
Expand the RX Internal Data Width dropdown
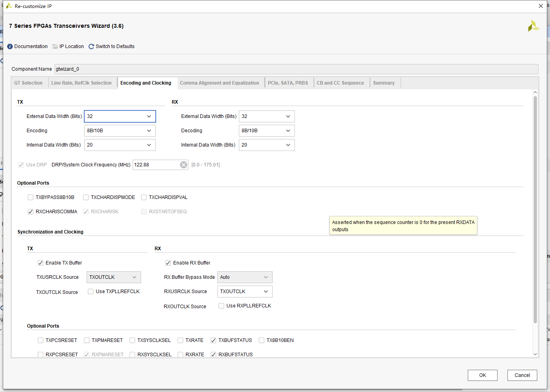(267, 145)
